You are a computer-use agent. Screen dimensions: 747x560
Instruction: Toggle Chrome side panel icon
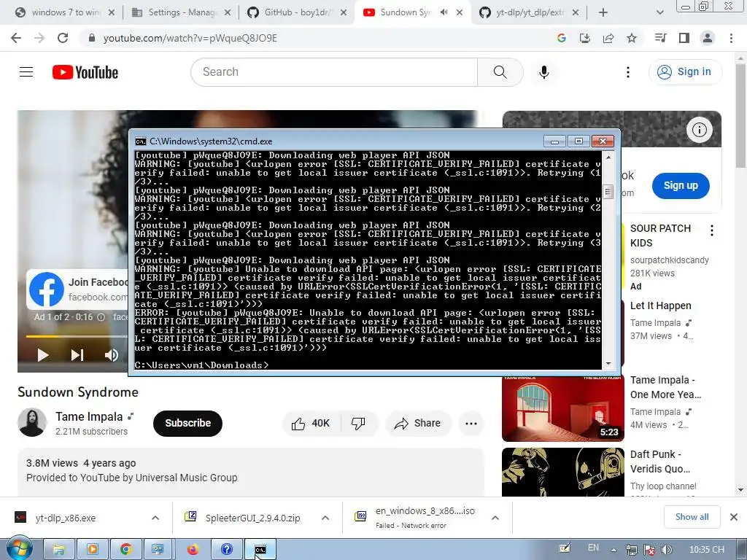[x=684, y=38]
